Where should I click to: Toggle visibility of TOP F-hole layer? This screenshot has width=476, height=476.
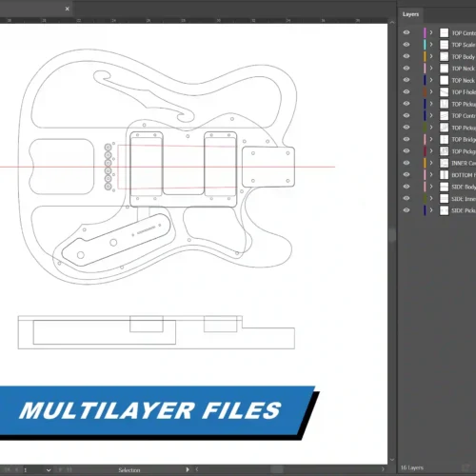click(407, 91)
